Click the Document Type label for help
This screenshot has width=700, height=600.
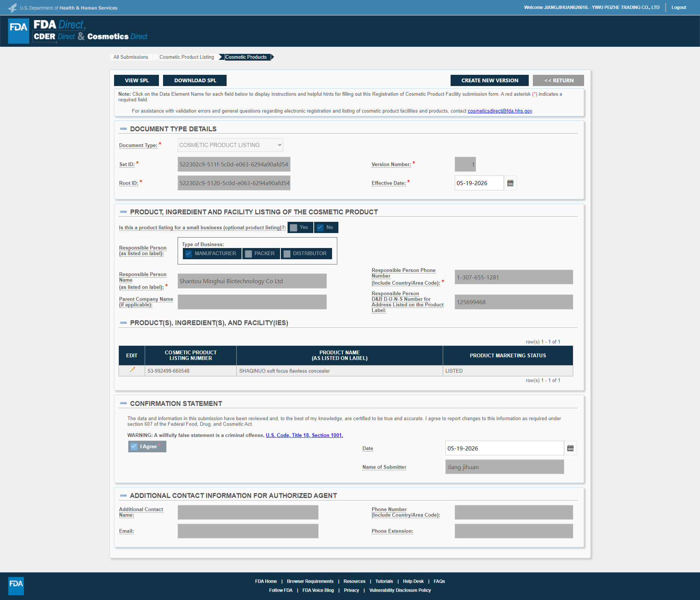click(138, 146)
